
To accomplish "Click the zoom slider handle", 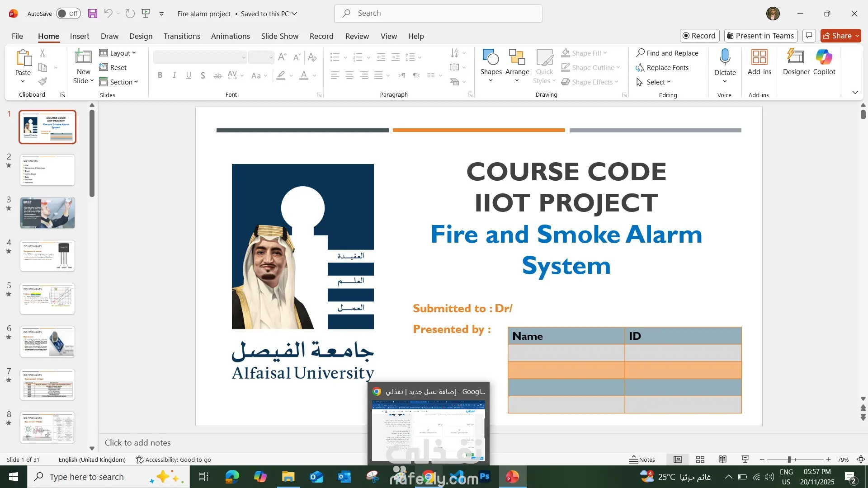I will pos(789,460).
